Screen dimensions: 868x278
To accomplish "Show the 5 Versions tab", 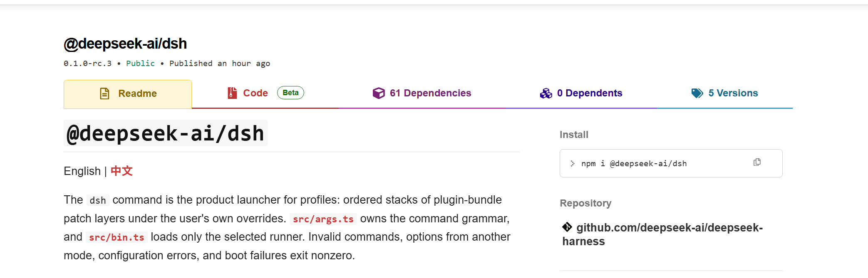I will (724, 93).
